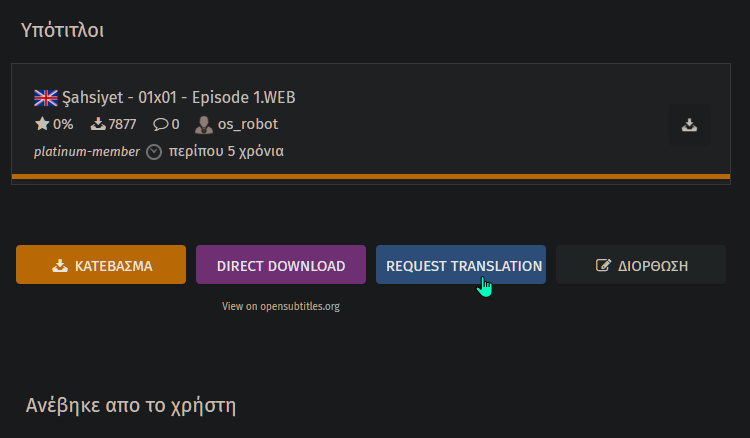Click the download arrow icon inside ΚΑΤΕΒΑΣΜΑ

tap(60, 265)
